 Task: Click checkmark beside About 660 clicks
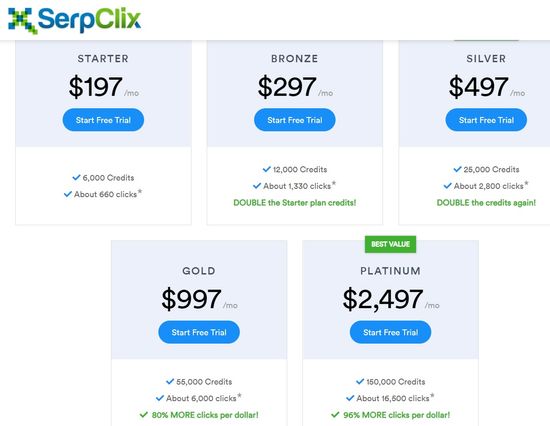[x=68, y=194]
